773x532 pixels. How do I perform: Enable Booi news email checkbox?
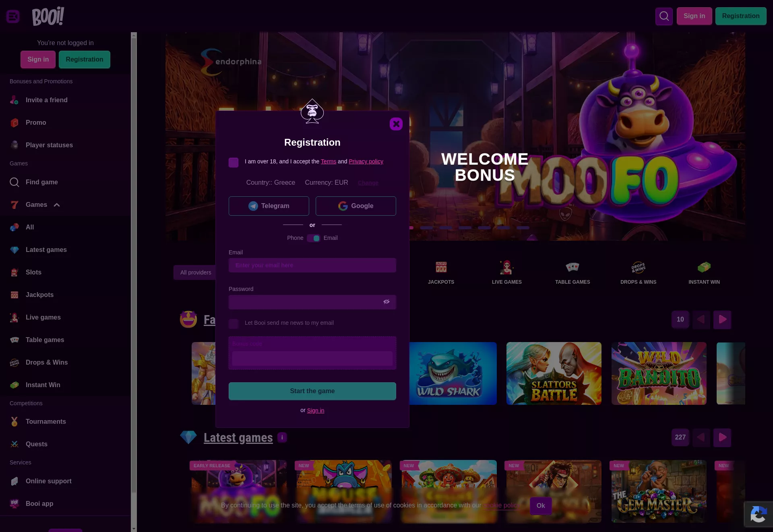pos(234,324)
